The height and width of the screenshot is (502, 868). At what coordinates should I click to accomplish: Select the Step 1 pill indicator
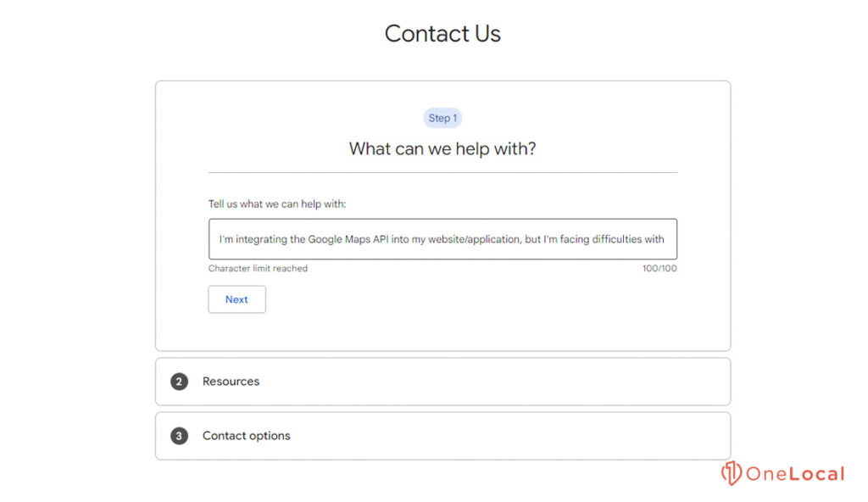[442, 118]
